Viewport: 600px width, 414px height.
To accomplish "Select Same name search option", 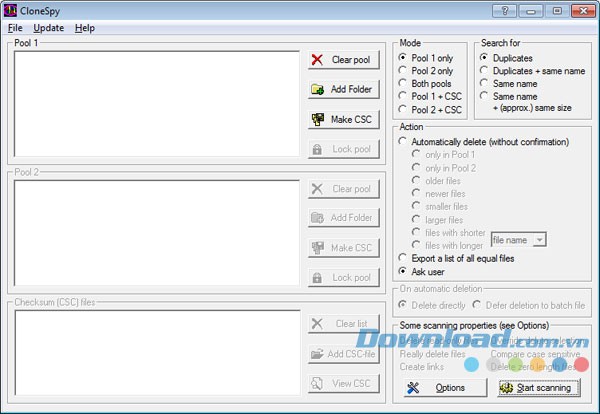I will tap(485, 84).
